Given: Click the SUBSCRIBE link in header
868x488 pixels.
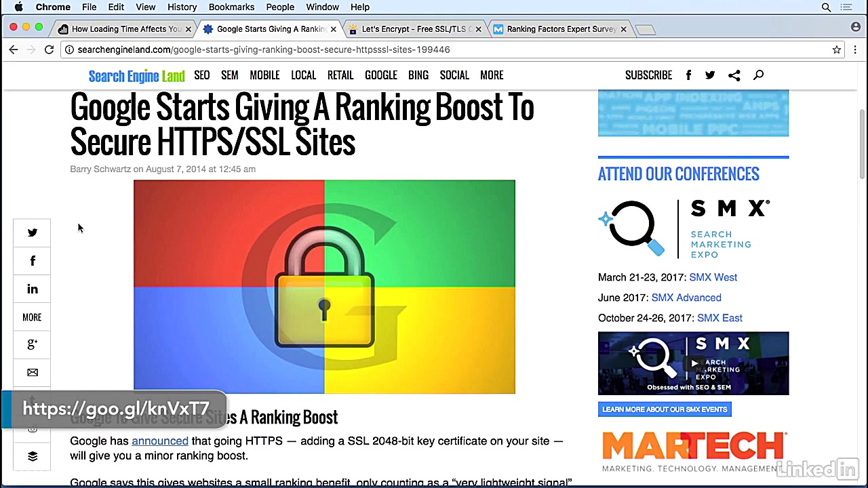Looking at the screenshot, I should coord(648,75).
